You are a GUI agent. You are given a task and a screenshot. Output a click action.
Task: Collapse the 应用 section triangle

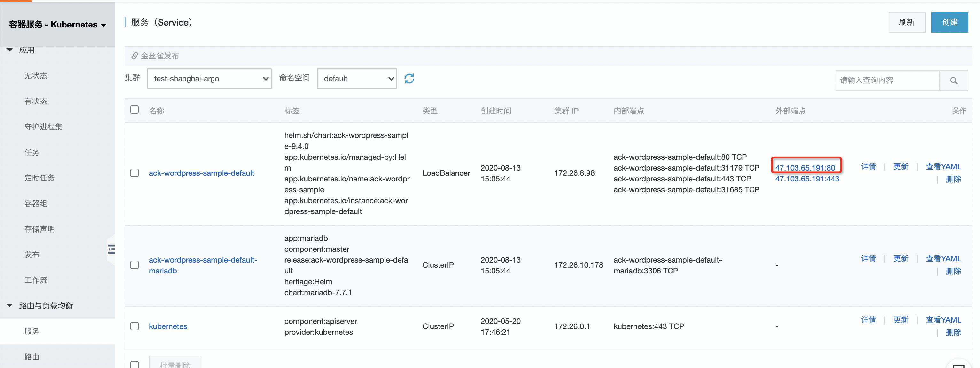(x=10, y=50)
